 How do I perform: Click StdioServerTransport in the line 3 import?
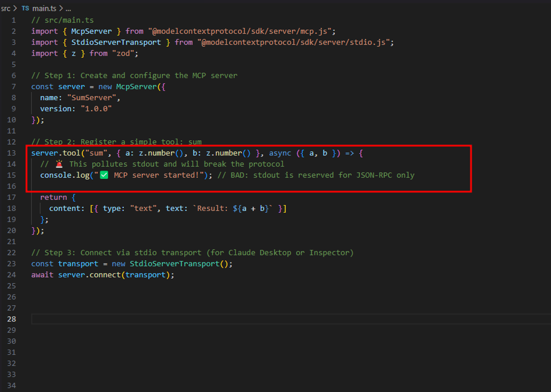click(116, 42)
